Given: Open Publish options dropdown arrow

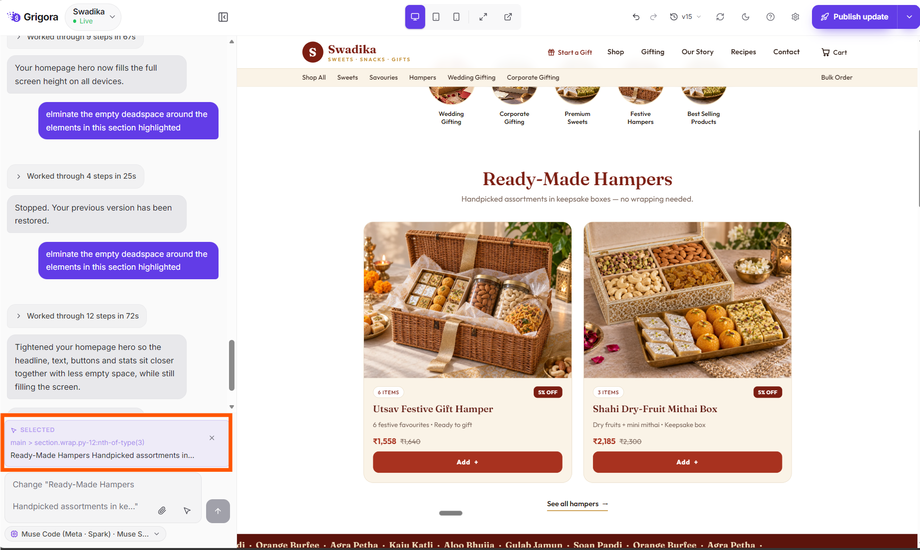Looking at the screenshot, I should [909, 17].
